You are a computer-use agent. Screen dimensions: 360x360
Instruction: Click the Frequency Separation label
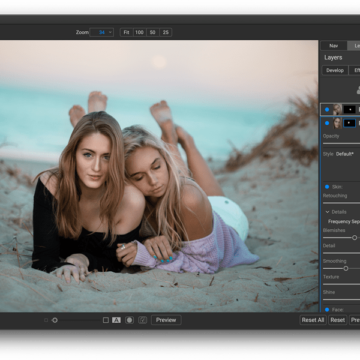coord(344,221)
